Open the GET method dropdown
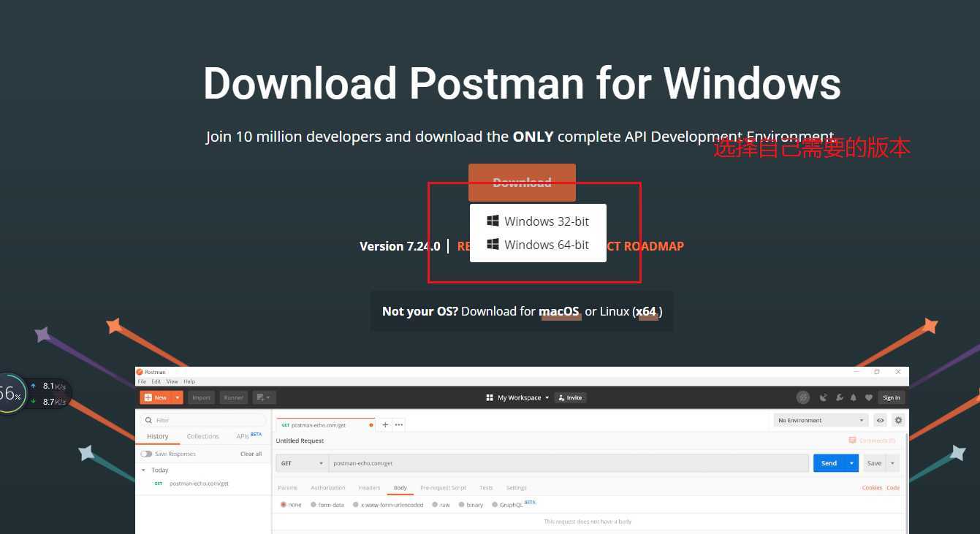 302,463
